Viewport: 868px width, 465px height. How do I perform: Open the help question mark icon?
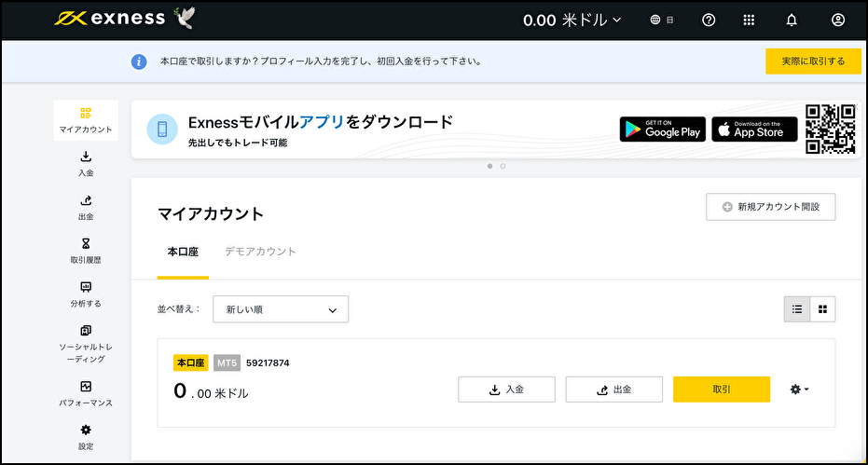709,20
